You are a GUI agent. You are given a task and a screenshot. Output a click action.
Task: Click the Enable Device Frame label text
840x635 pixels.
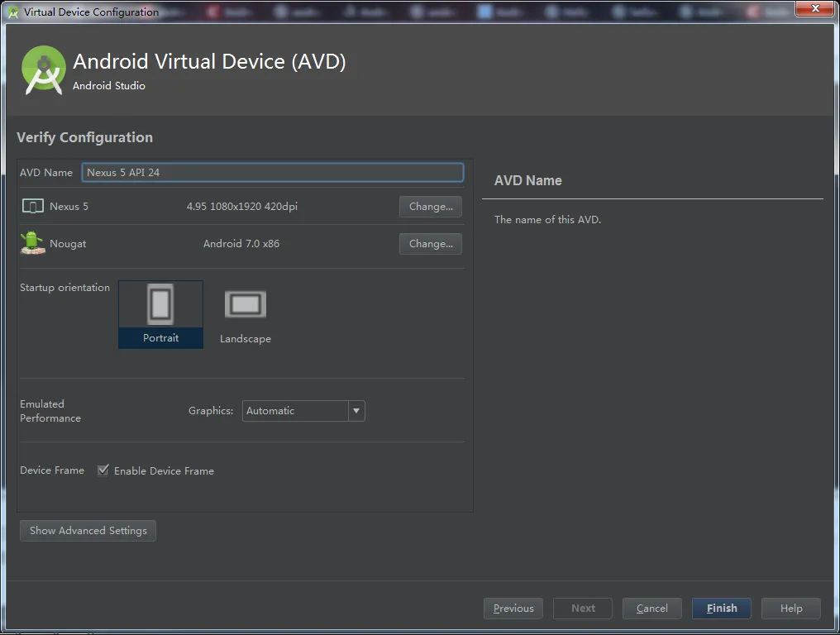pos(164,471)
